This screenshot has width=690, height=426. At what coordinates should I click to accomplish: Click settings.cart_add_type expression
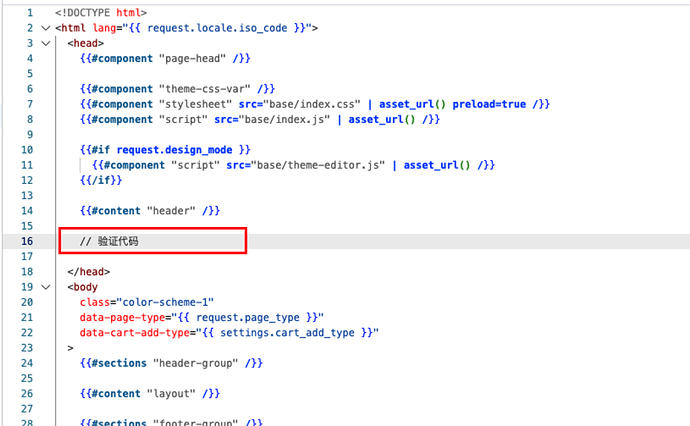pyautogui.click(x=287, y=333)
